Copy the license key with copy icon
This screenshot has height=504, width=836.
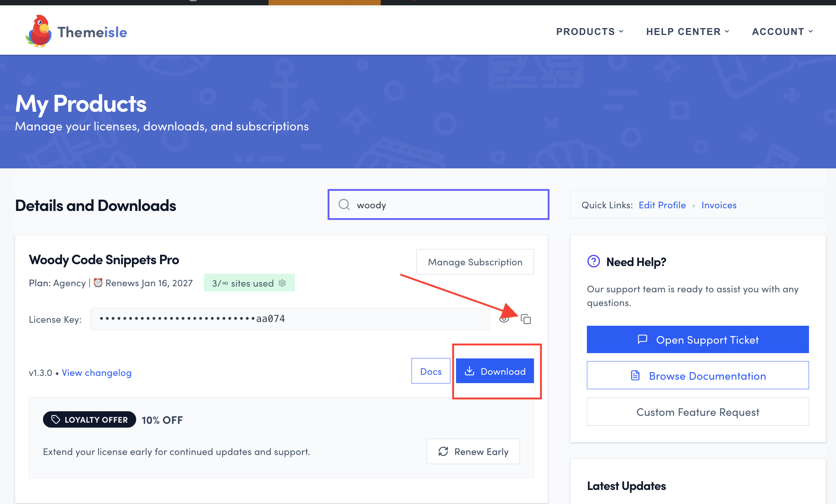(526, 319)
